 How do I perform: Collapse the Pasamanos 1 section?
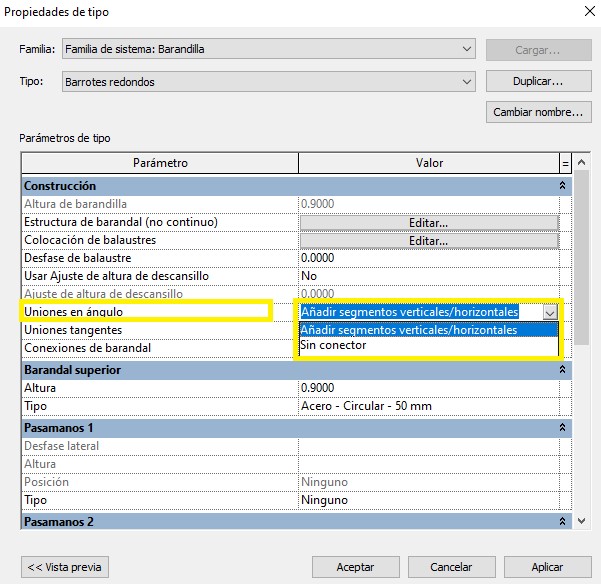pos(564,428)
